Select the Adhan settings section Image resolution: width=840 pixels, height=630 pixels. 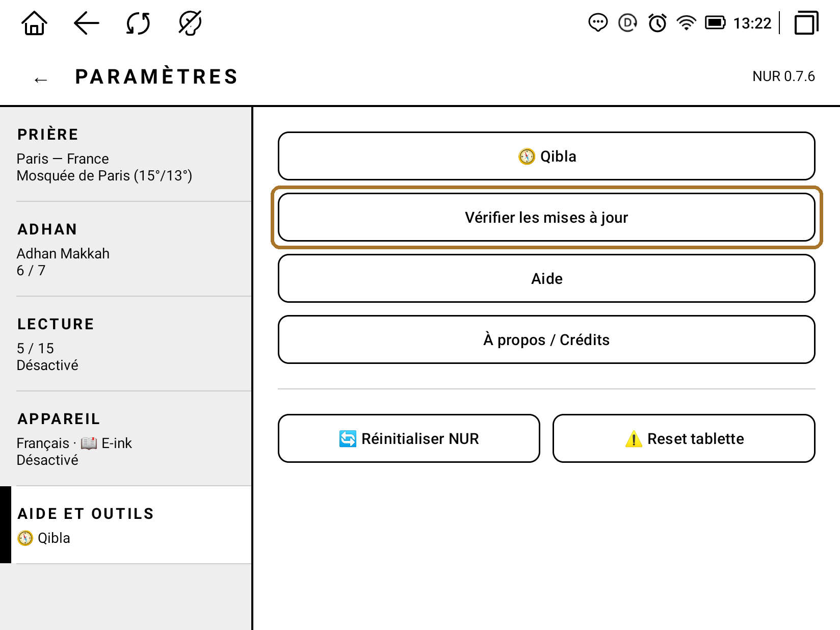click(125, 249)
